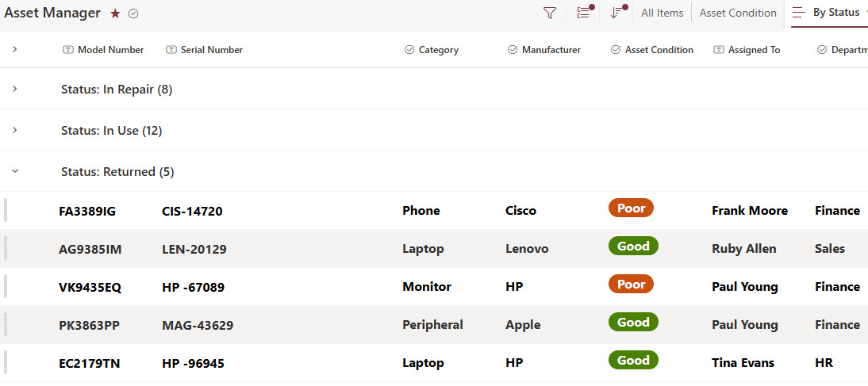Switch to the All Items view
The image size is (868, 386).
pos(662,13)
